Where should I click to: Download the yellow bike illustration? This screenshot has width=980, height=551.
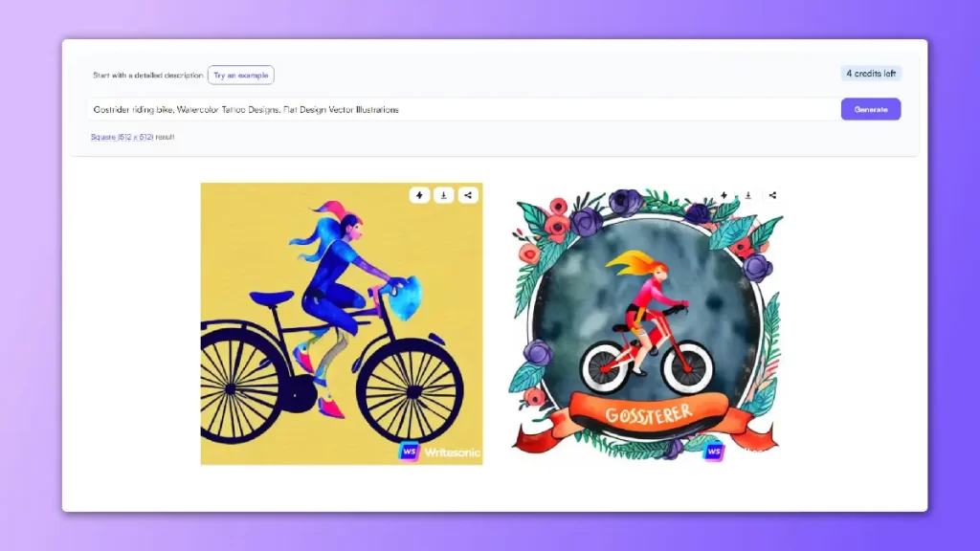click(443, 195)
